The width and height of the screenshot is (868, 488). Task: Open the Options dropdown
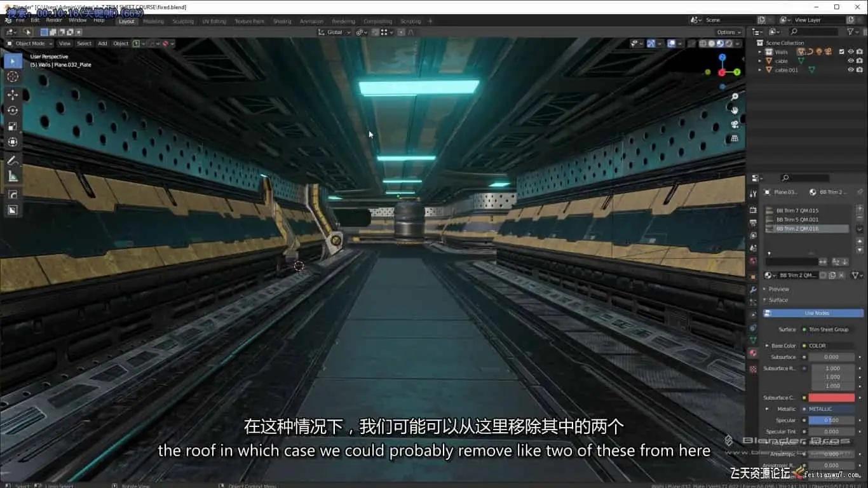click(x=728, y=32)
